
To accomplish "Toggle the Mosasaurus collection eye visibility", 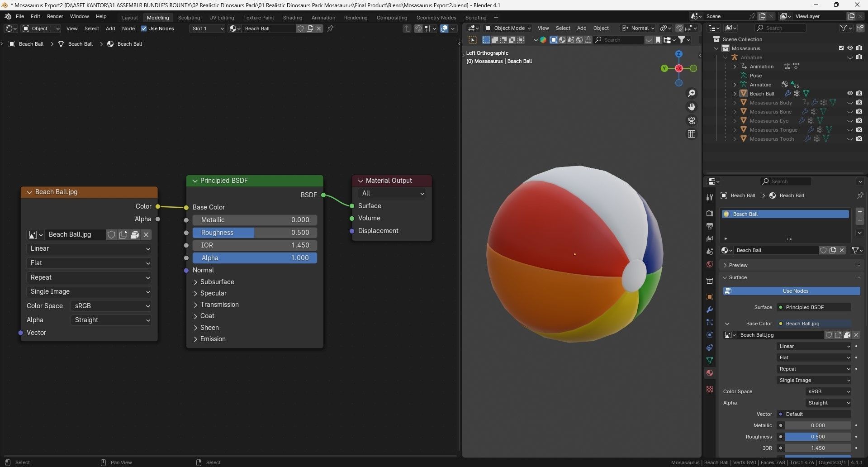I will click(x=850, y=48).
